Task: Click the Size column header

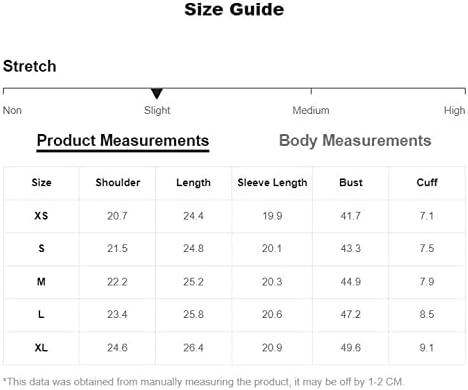Action: point(41,183)
